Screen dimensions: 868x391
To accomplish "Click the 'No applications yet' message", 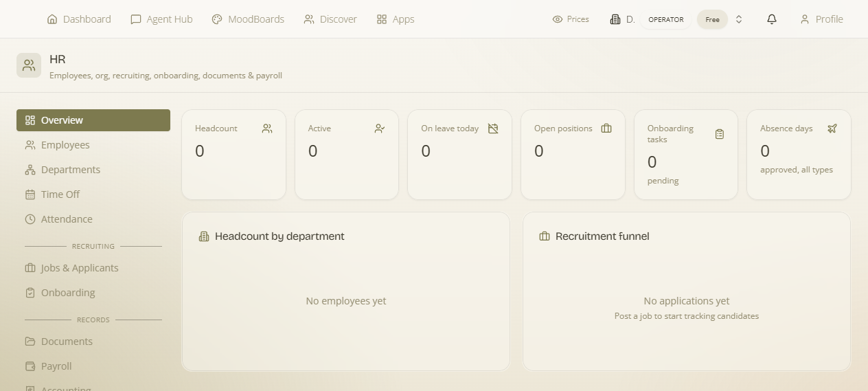I will coord(687,301).
